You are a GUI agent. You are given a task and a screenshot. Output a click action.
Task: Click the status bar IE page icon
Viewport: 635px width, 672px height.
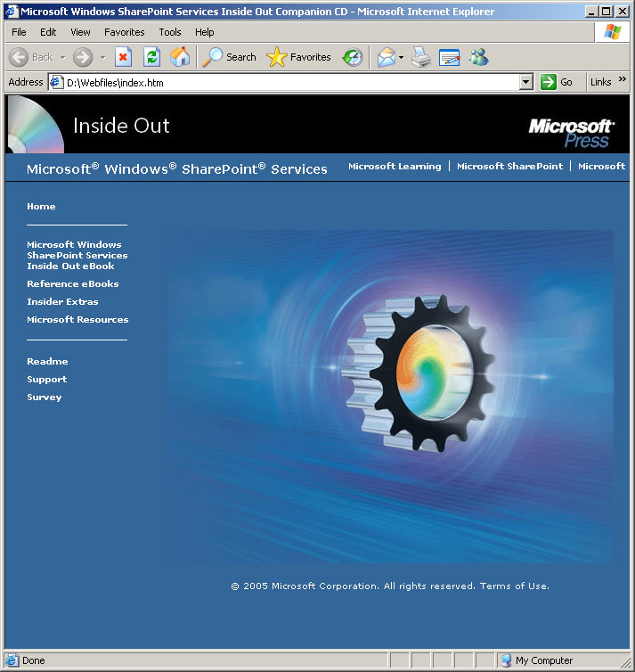12,660
